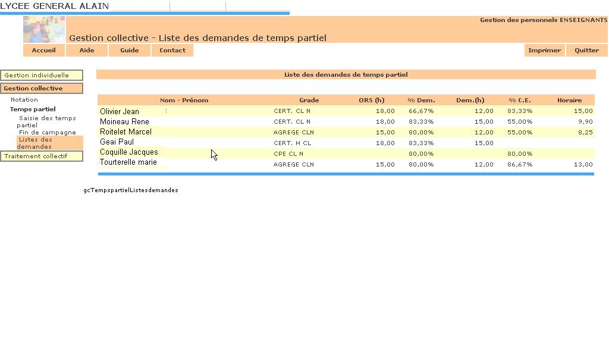609x364 pixels.
Task: Click Olivier Jean's 66,67% value
Action: tap(421, 111)
